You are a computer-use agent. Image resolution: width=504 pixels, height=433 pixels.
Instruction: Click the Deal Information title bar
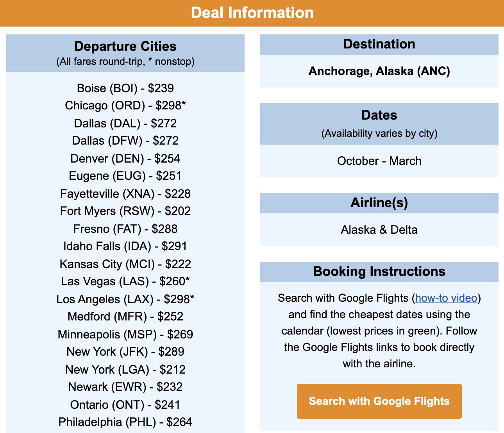point(252,13)
